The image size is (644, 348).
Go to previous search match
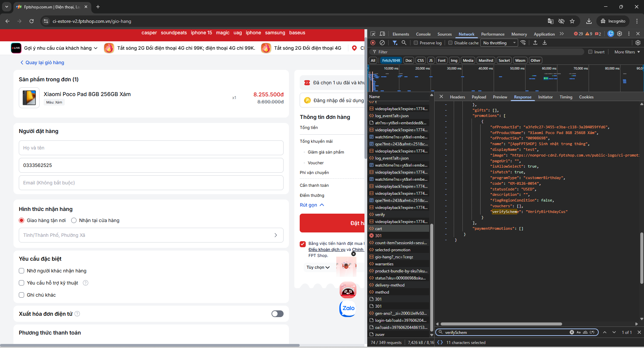[x=605, y=332]
